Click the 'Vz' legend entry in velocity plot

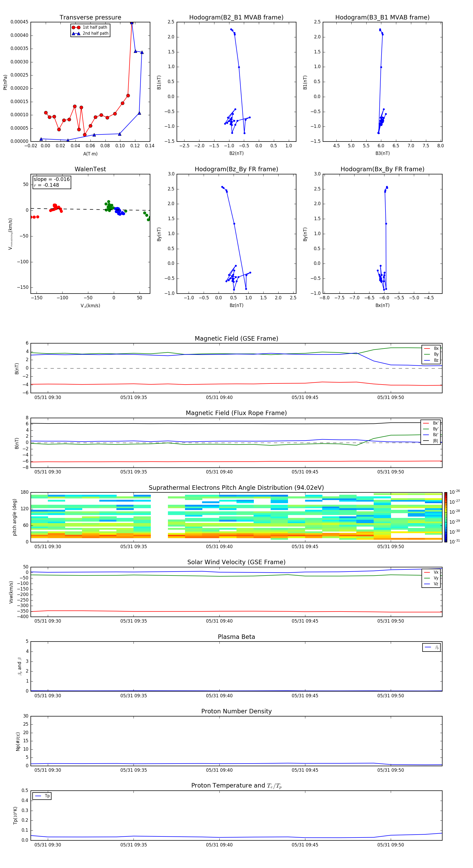[431, 584]
